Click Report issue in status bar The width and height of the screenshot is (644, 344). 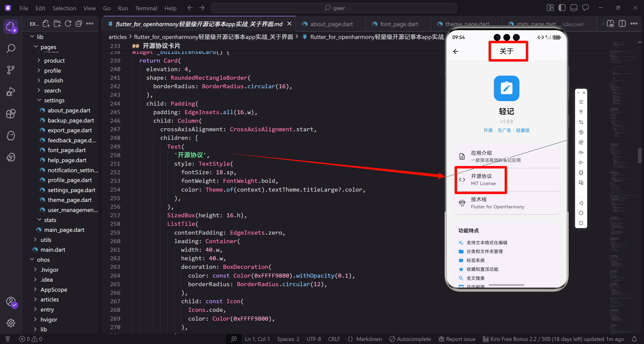(x=457, y=339)
